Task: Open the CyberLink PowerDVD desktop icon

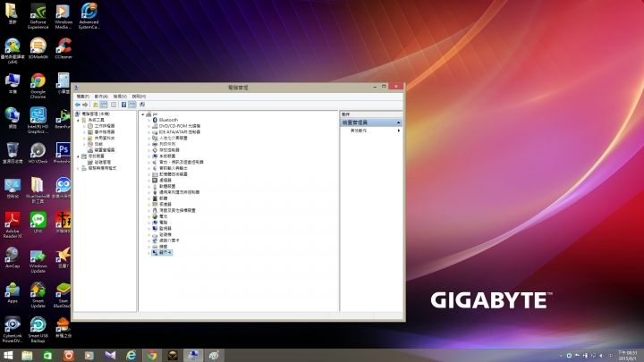Action: pos(13,330)
